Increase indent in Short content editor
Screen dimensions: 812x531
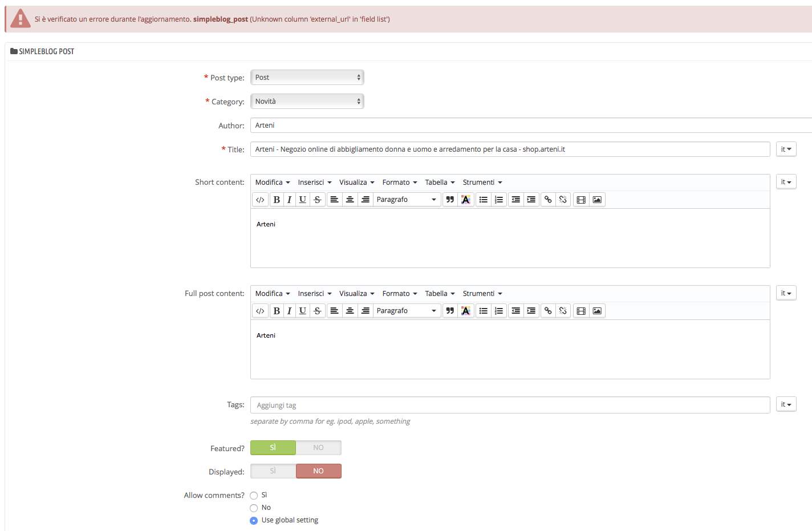[x=531, y=200]
